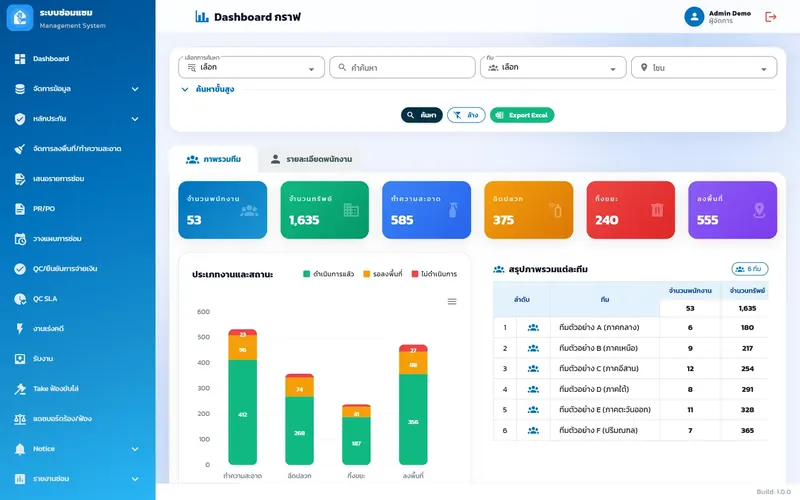Click the QC/ยืนยันการจ่ายเงิน check icon
800x500 pixels.
20,269
